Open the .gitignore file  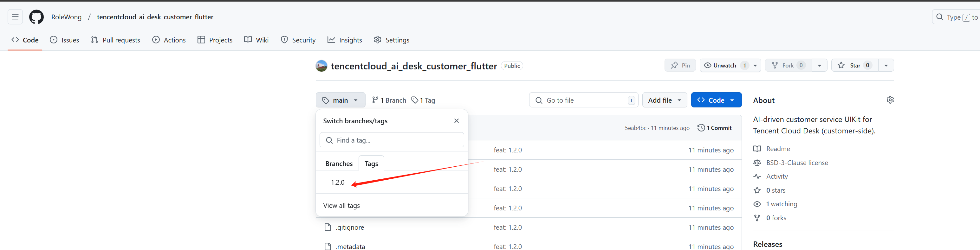[x=350, y=227]
